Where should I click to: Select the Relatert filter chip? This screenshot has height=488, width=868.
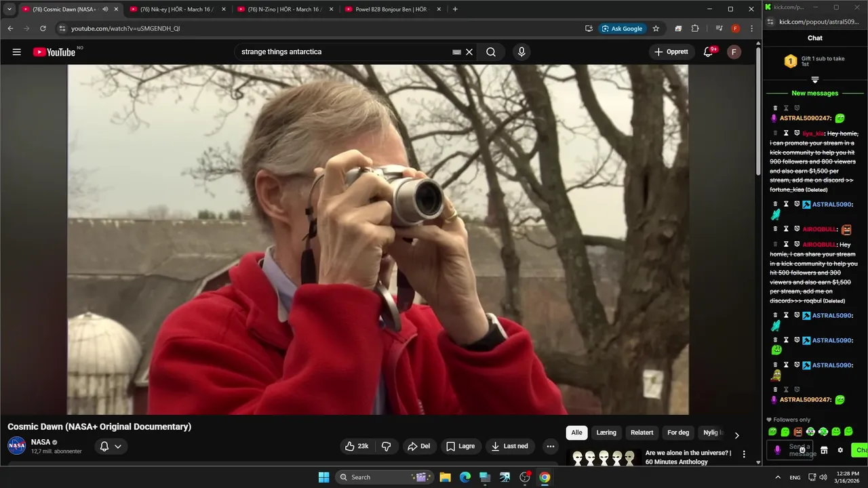[642, 432]
